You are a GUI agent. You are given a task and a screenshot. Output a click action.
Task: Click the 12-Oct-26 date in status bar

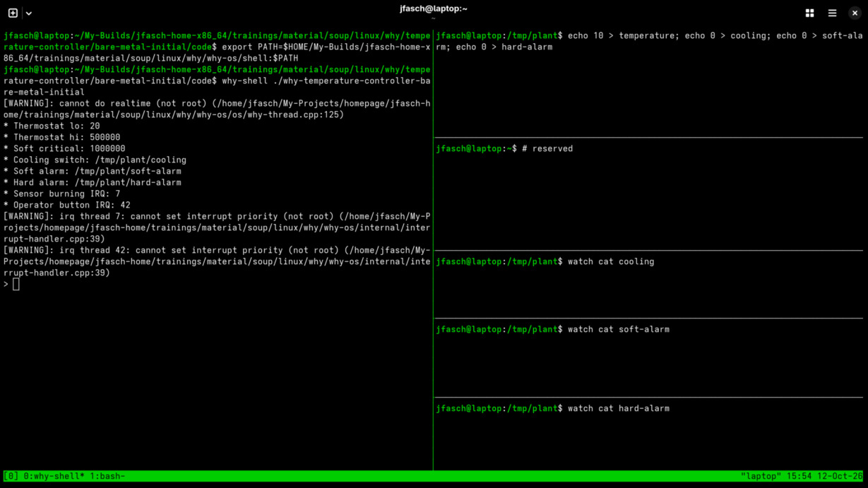coord(840,476)
